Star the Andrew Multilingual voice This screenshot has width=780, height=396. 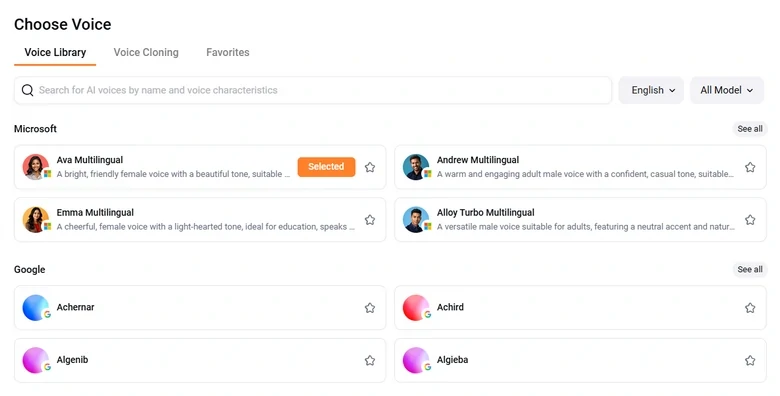pyautogui.click(x=750, y=167)
